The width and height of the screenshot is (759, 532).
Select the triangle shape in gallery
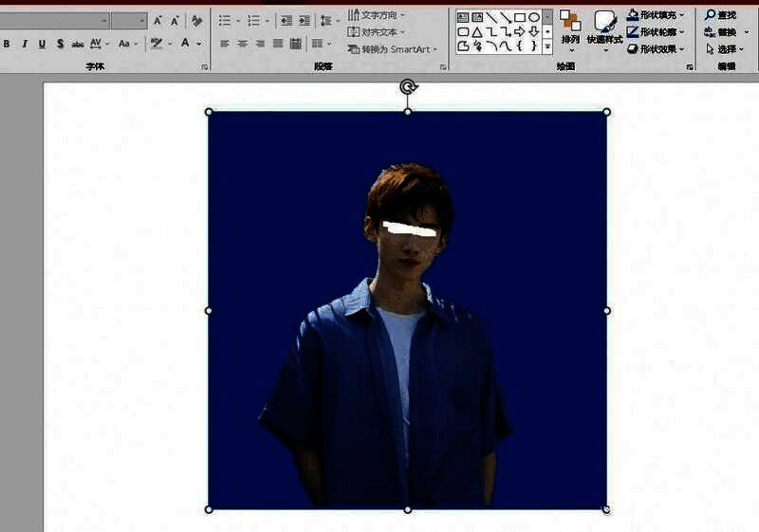pyautogui.click(x=477, y=31)
